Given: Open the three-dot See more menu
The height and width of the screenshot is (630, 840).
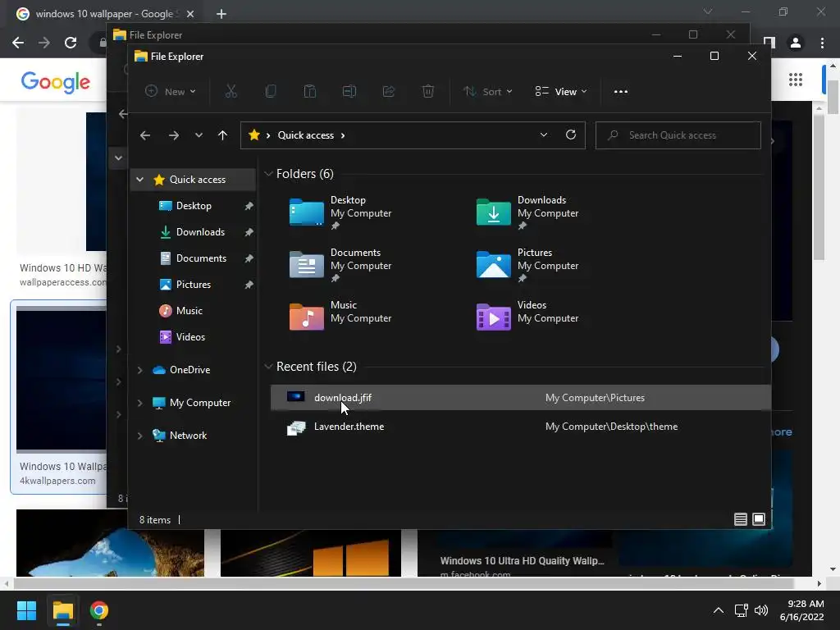Looking at the screenshot, I should coord(621,92).
